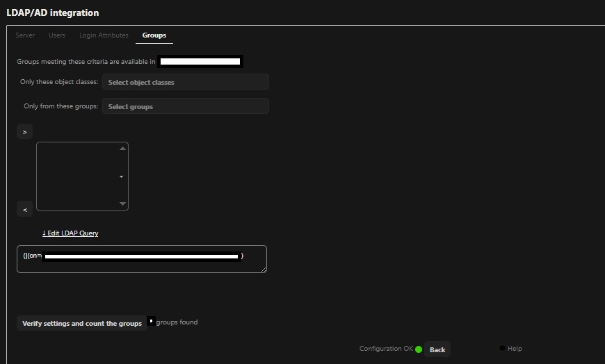Click the < remove groups button
Viewport: 605px width, 364px height.
point(25,209)
